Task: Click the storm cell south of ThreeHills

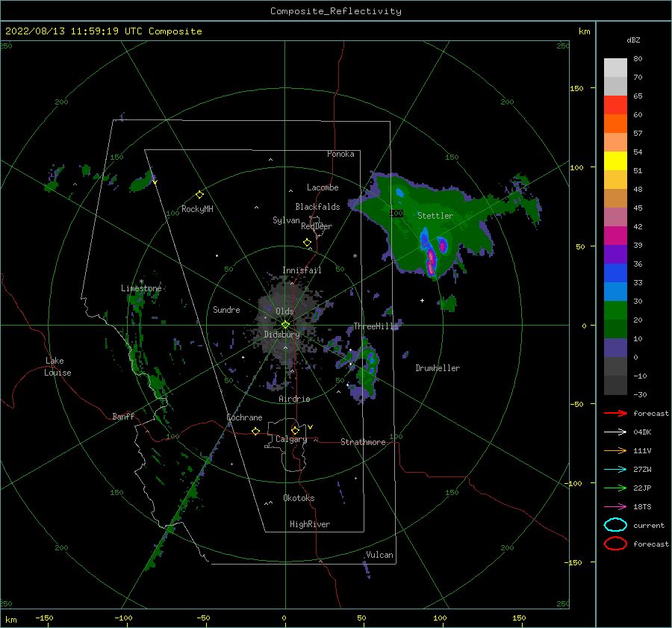Action: coord(367,370)
